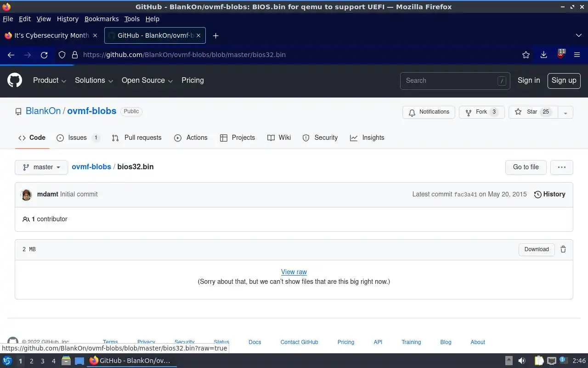Open the Help menu
The width and height of the screenshot is (588, 368).
click(x=152, y=19)
